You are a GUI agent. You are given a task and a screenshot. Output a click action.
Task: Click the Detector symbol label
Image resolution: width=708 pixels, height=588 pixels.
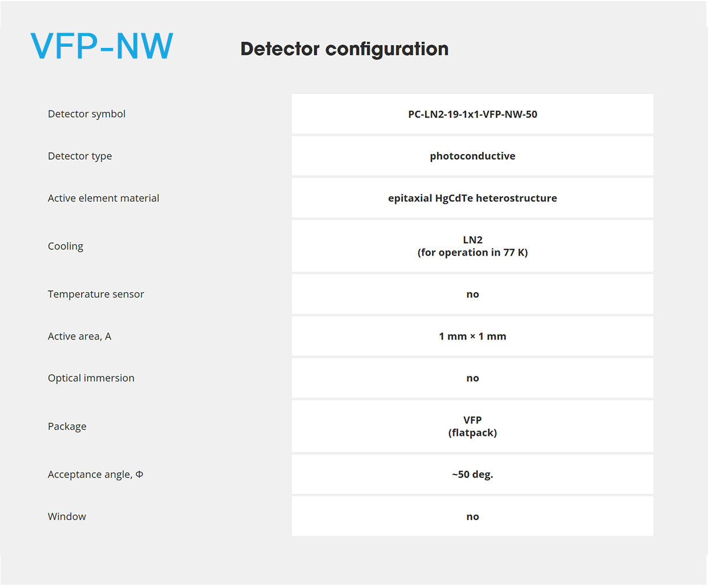coord(87,114)
